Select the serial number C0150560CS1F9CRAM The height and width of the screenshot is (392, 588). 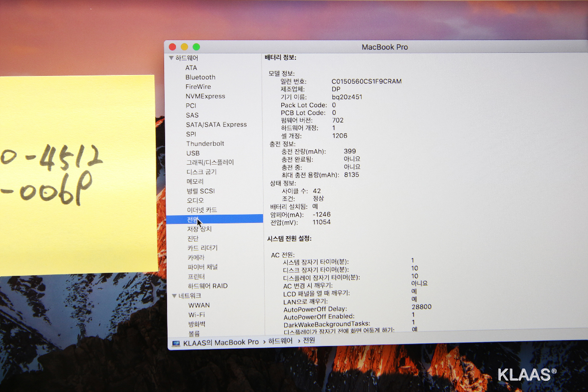point(366,81)
